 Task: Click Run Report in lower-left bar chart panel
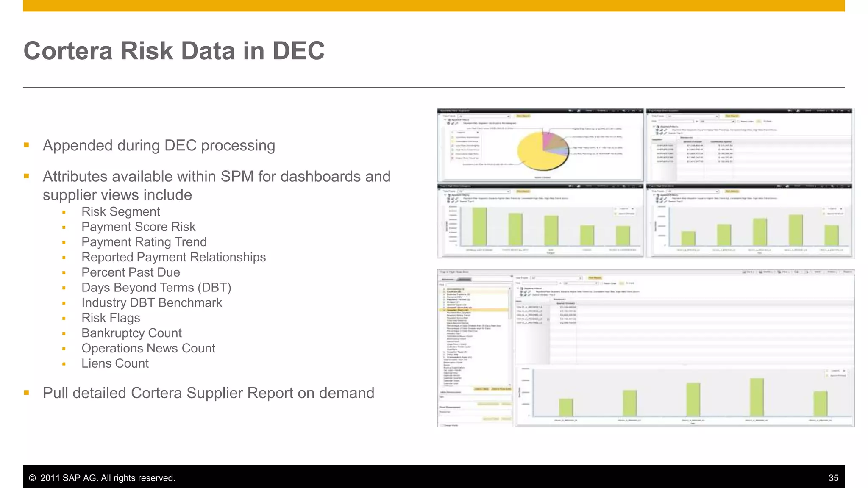click(523, 191)
